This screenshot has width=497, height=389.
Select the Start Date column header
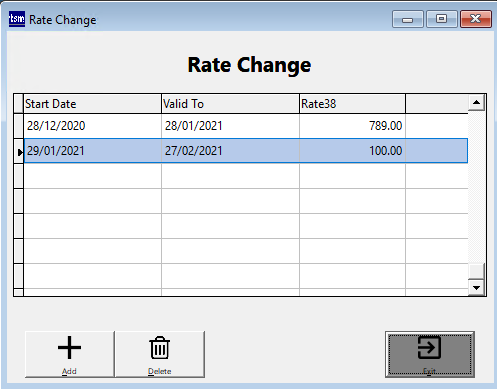[x=92, y=104]
